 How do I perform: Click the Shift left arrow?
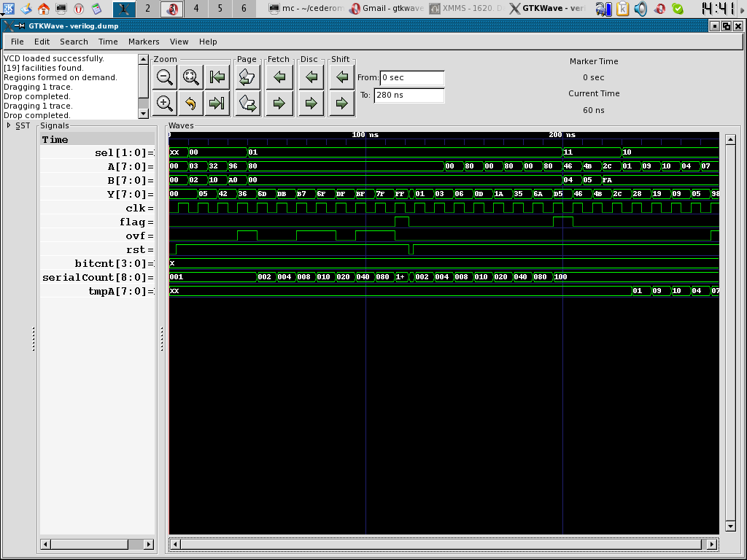(x=341, y=77)
